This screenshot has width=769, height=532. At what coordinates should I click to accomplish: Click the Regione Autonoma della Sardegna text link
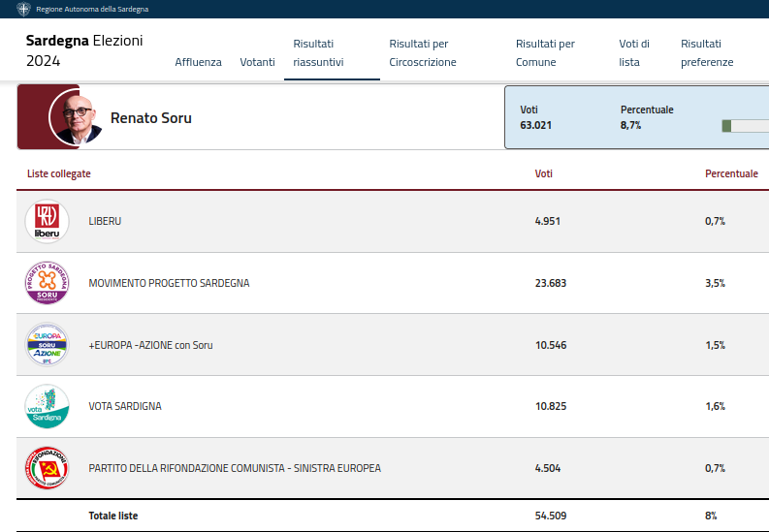[x=92, y=9]
